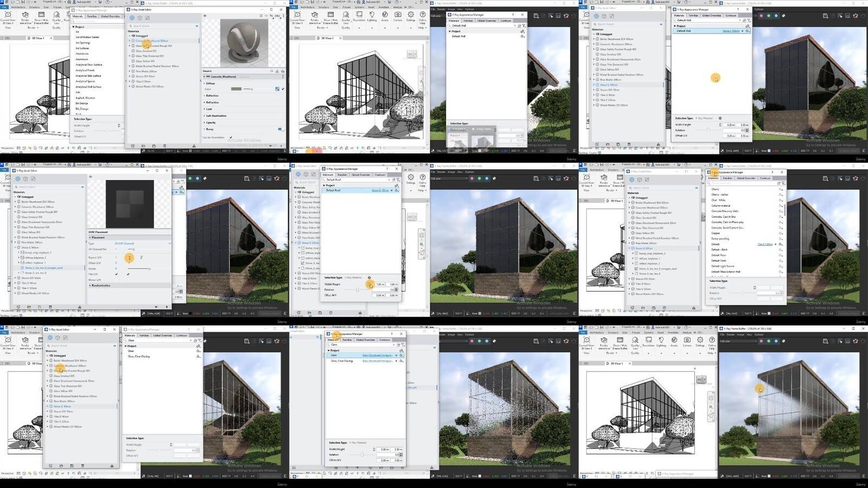This screenshot has width=868, height=488.
Task: Switch to the Contours tab in the Default Wall-only Appearance Manager
Action: (506, 21)
